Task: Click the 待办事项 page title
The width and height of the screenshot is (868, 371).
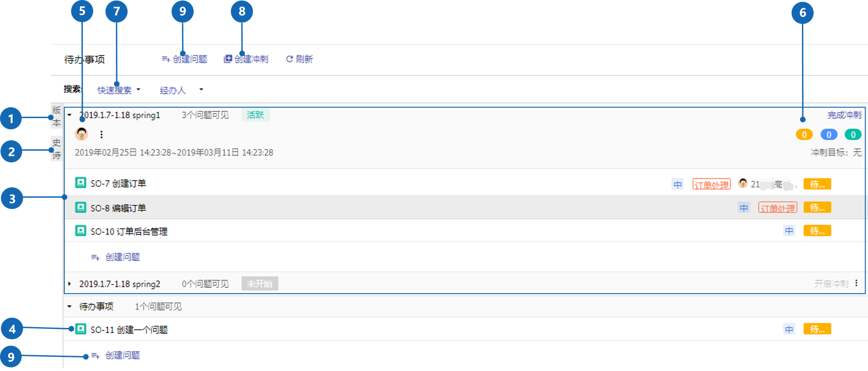Action: pyautogui.click(x=85, y=59)
